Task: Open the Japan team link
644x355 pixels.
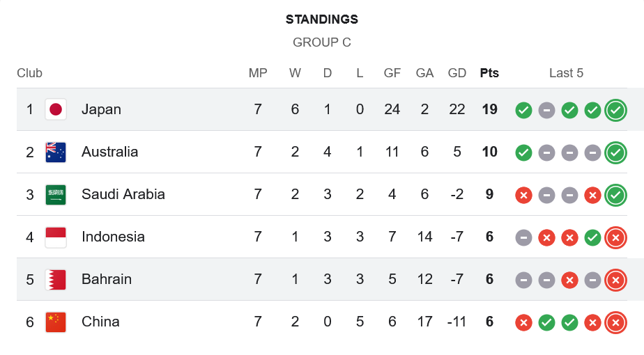Action: [x=101, y=109]
